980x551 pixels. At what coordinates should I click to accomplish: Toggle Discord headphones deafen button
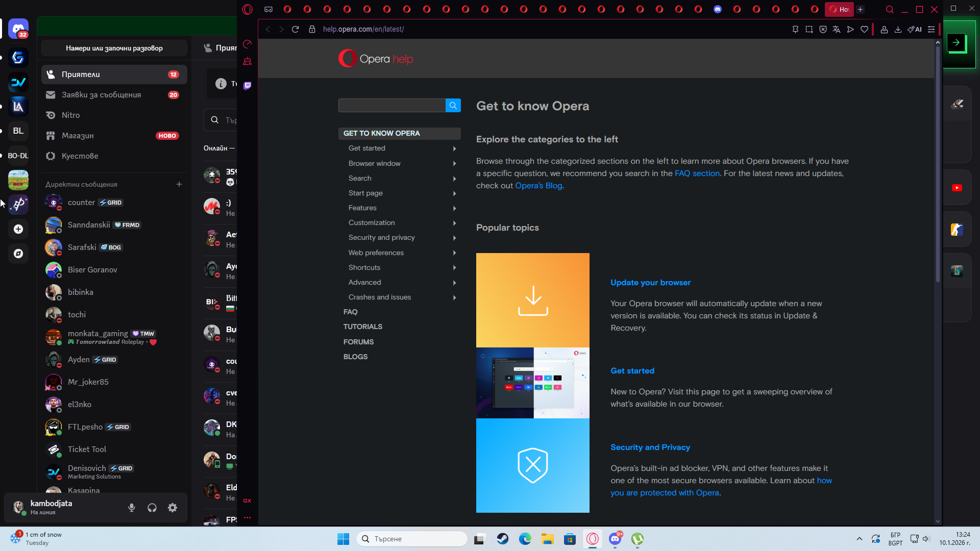[152, 508]
